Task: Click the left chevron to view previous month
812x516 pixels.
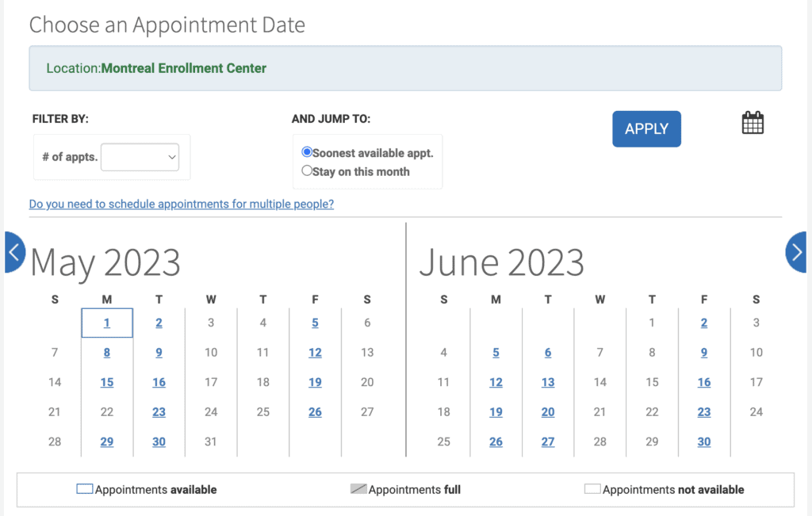Action: [x=13, y=252]
